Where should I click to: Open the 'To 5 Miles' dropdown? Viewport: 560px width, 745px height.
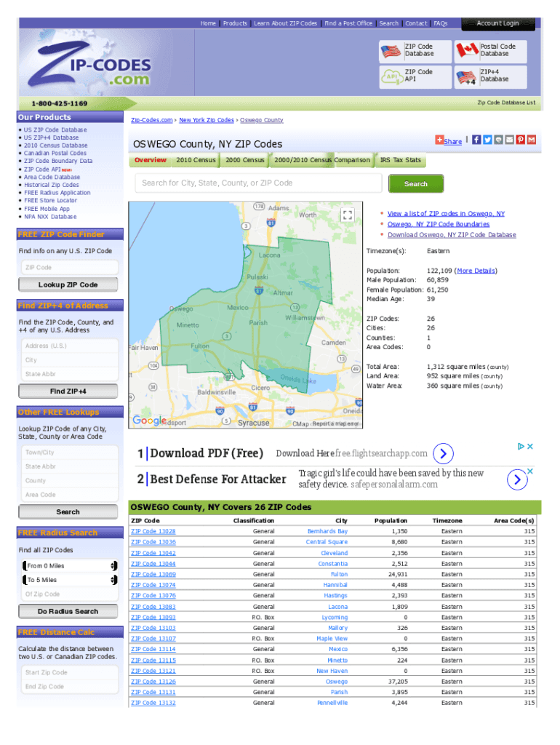coord(71,580)
